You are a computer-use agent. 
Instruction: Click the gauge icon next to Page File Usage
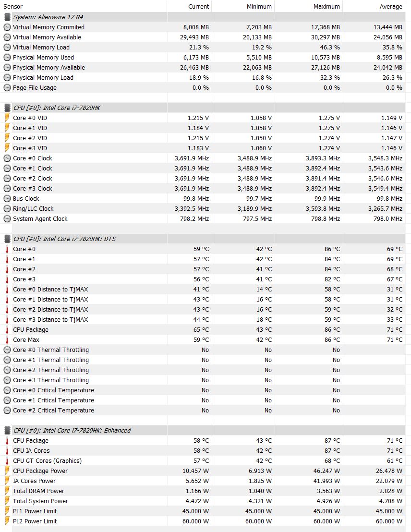point(7,88)
